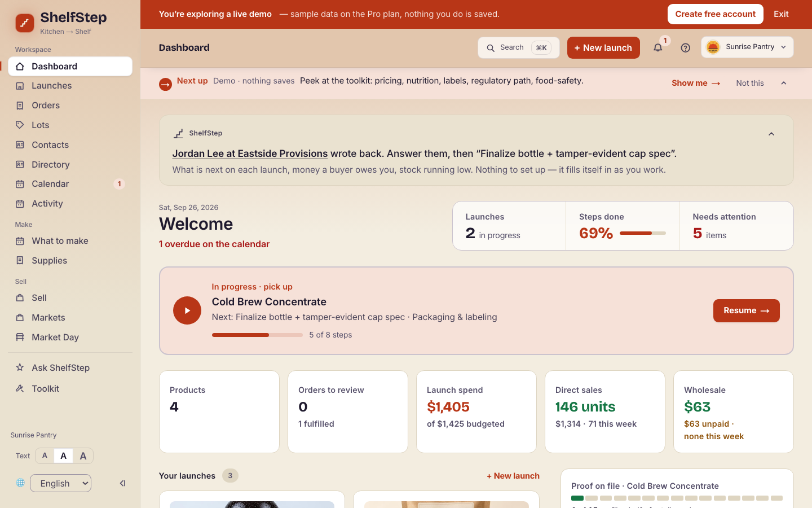The height and width of the screenshot is (508, 812).
Task: Open Calendar from the sidebar
Action: (70, 184)
